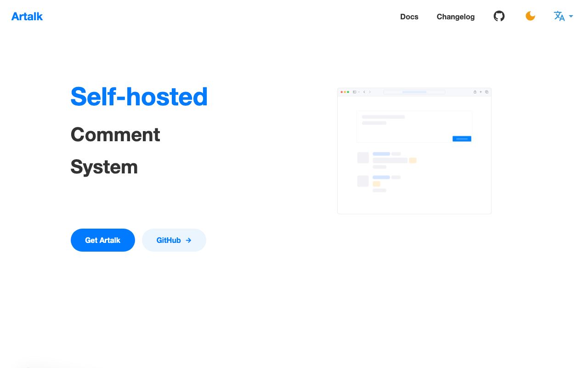Click the Artalk logo

click(x=27, y=17)
